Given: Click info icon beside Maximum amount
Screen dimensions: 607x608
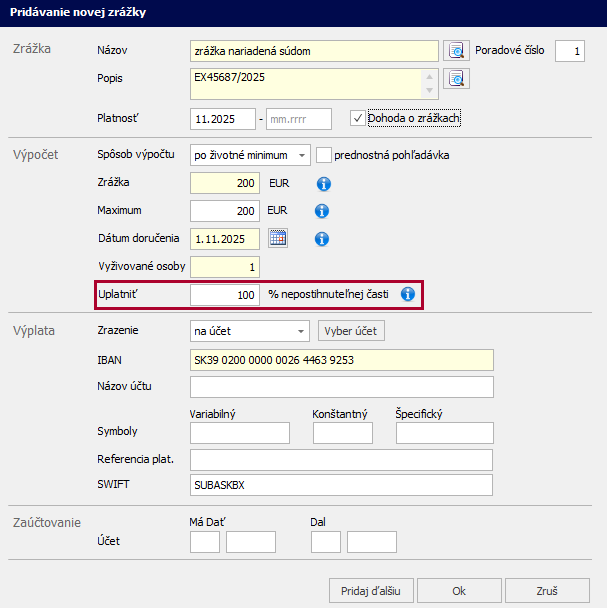Looking at the screenshot, I should point(322,211).
